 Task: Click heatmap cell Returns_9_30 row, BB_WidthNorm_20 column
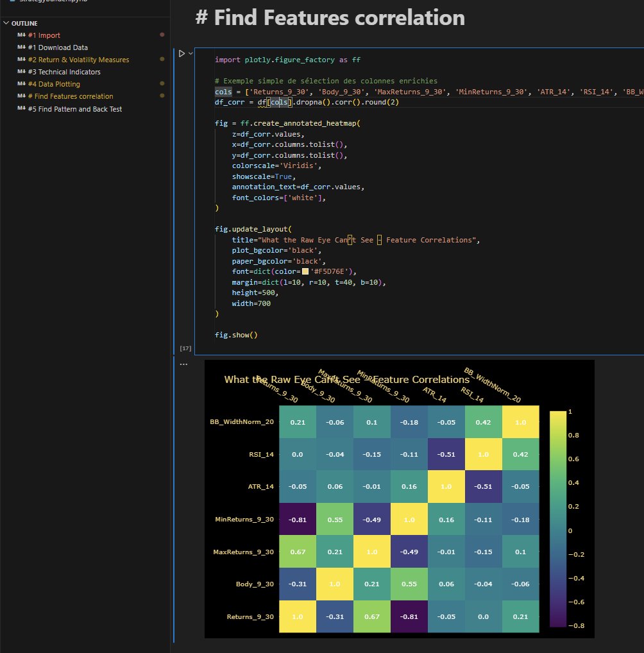pos(521,617)
